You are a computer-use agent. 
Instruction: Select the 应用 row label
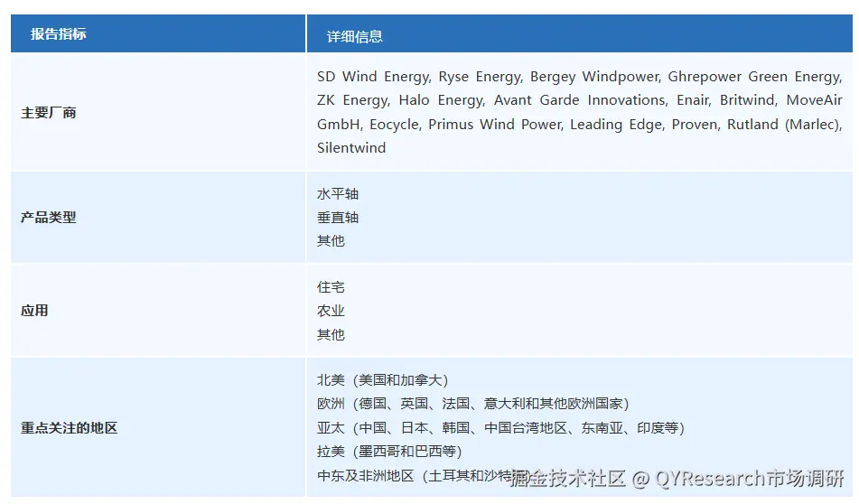click(34, 311)
